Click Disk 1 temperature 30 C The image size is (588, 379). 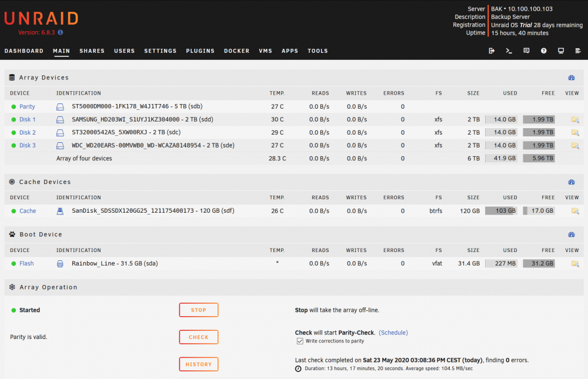[277, 119]
